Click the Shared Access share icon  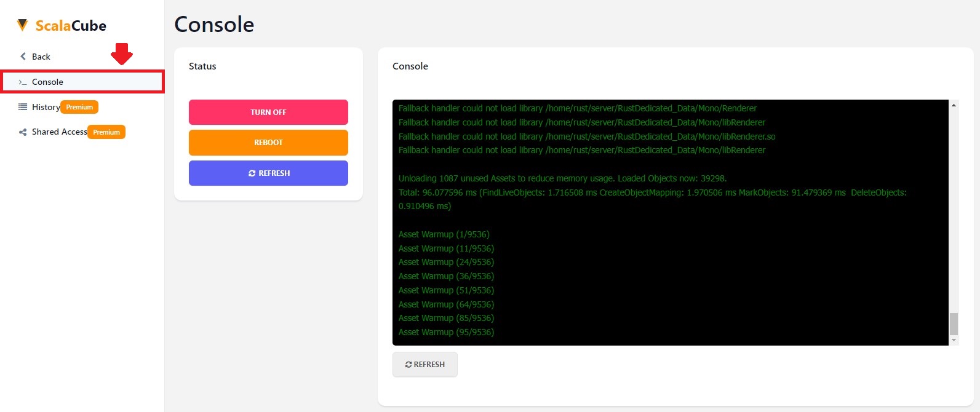point(22,132)
